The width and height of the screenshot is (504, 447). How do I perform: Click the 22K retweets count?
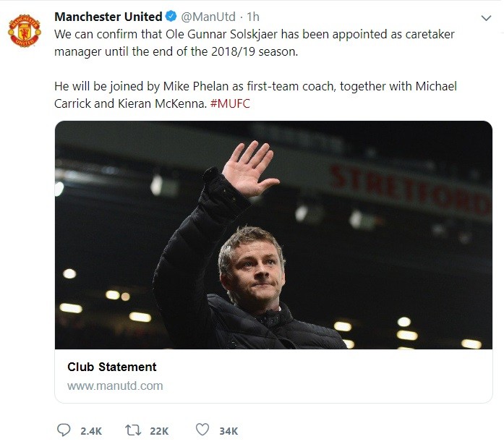(159, 431)
